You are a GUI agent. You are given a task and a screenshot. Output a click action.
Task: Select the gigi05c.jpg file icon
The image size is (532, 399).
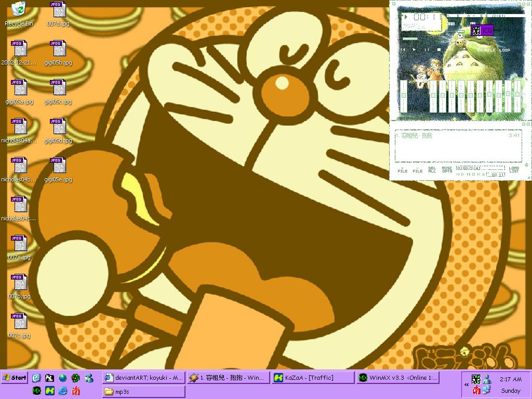coord(58,92)
